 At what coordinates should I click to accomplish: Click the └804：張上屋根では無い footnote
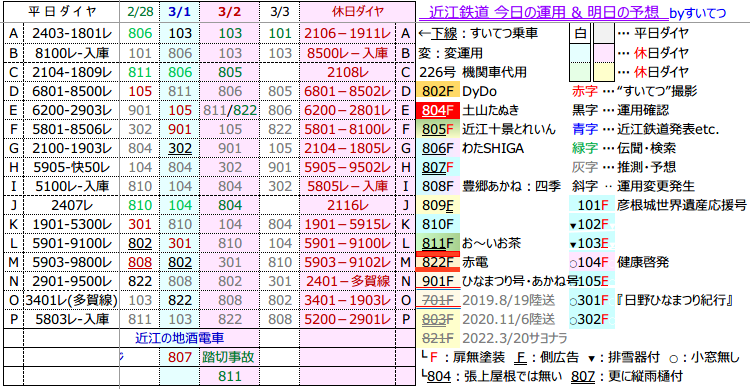tap(492, 377)
